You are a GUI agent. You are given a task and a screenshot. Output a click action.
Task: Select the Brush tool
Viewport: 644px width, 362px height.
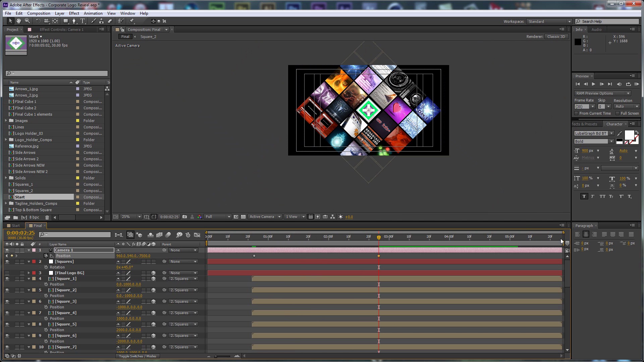93,21
